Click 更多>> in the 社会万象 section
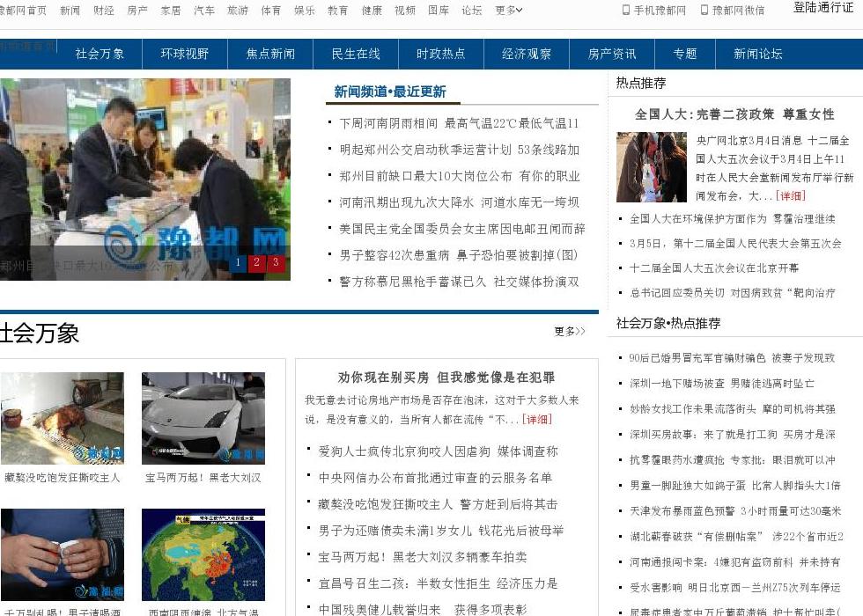This screenshot has height=616, width=863. click(570, 331)
